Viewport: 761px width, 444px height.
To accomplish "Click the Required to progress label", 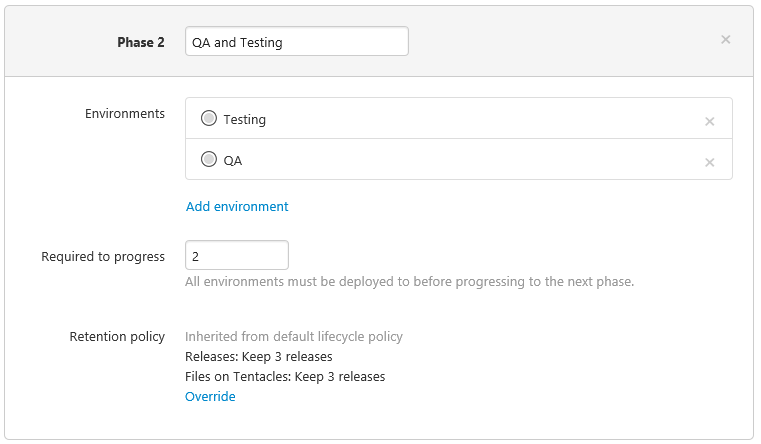I will pyautogui.click(x=103, y=257).
